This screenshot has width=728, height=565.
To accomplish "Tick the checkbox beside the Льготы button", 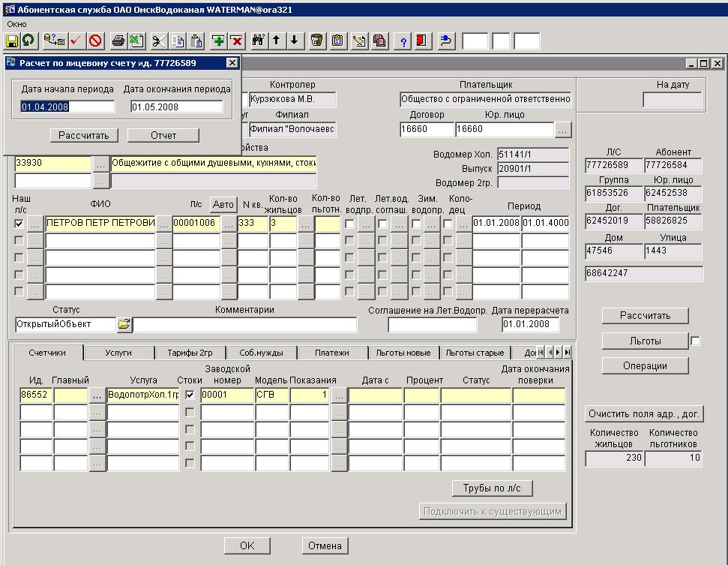I will click(x=695, y=341).
